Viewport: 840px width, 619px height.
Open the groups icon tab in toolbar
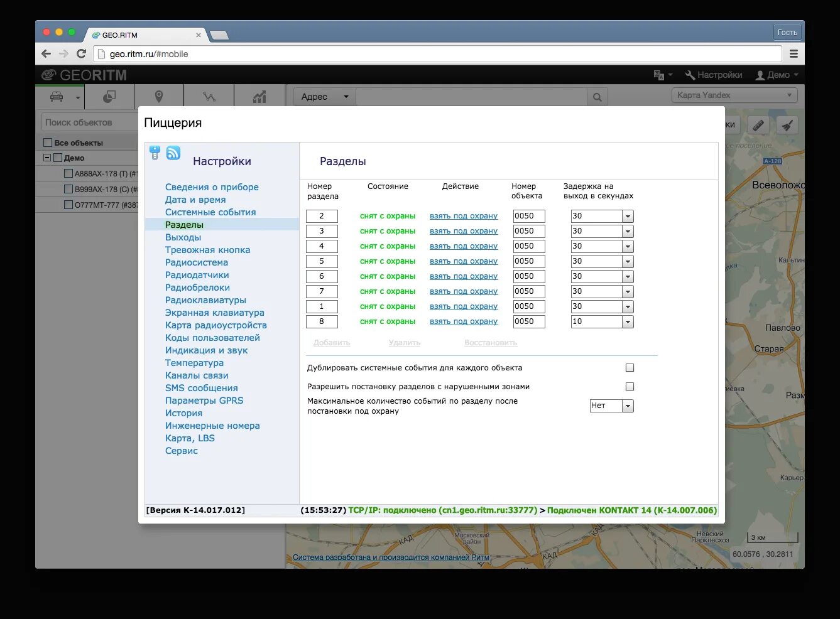point(109,97)
